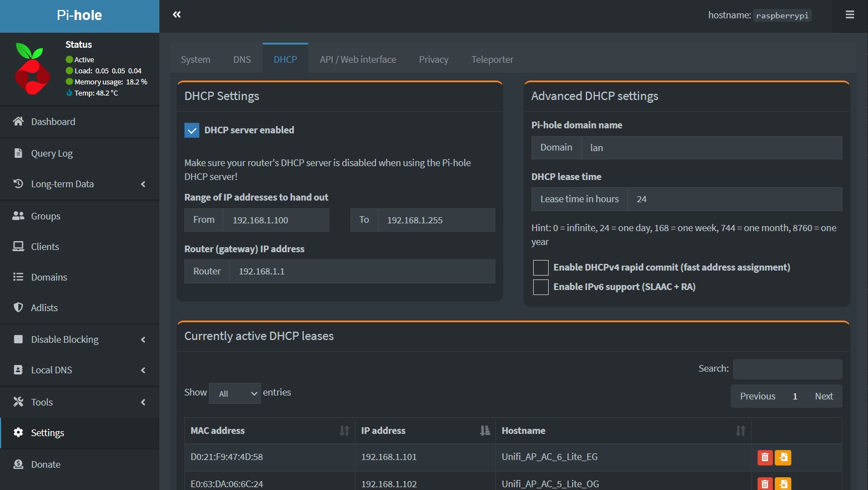868x490 pixels.
Task: Collapse the sidebar with the double-chevron icon
Action: pyautogui.click(x=177, y=14)
